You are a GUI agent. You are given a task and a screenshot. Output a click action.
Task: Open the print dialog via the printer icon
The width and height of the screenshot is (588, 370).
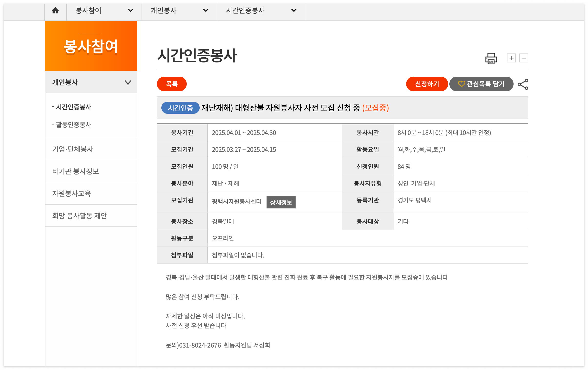491,58
